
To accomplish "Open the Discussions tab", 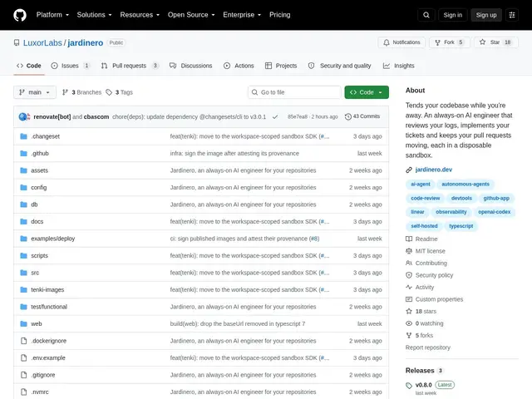I will click(x=190, y=66).
